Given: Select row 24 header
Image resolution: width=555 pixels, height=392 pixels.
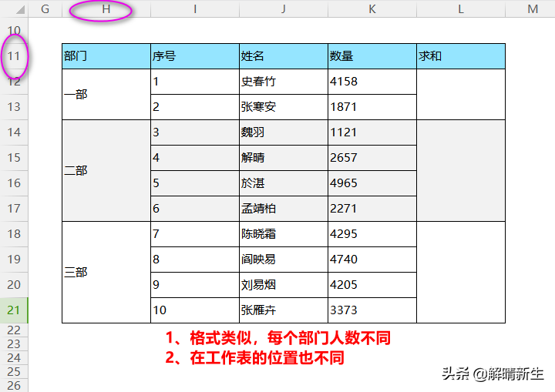Looking at the screenshot, I should [14, 357].
